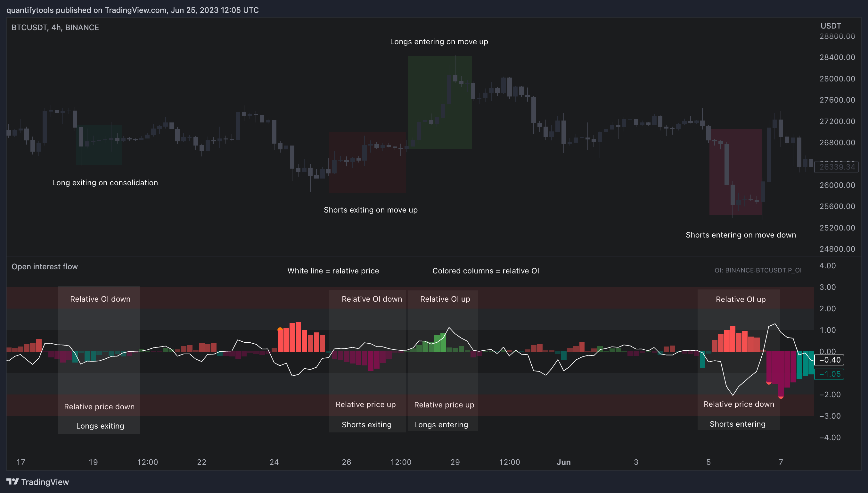Click the 24800.00 price axis label
Image resolution: width=868 pixels, height=493 pixels.
point(837,249)
